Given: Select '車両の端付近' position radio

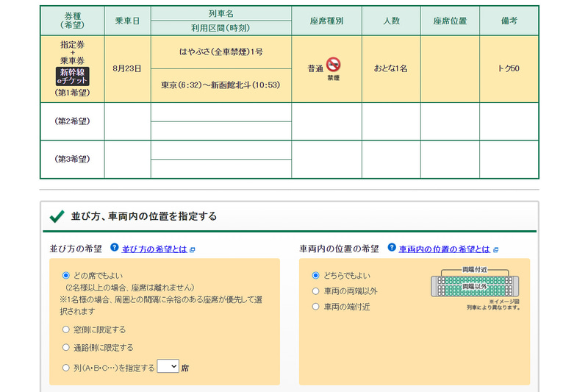Looking at the screenshot, I should (316, 307).
